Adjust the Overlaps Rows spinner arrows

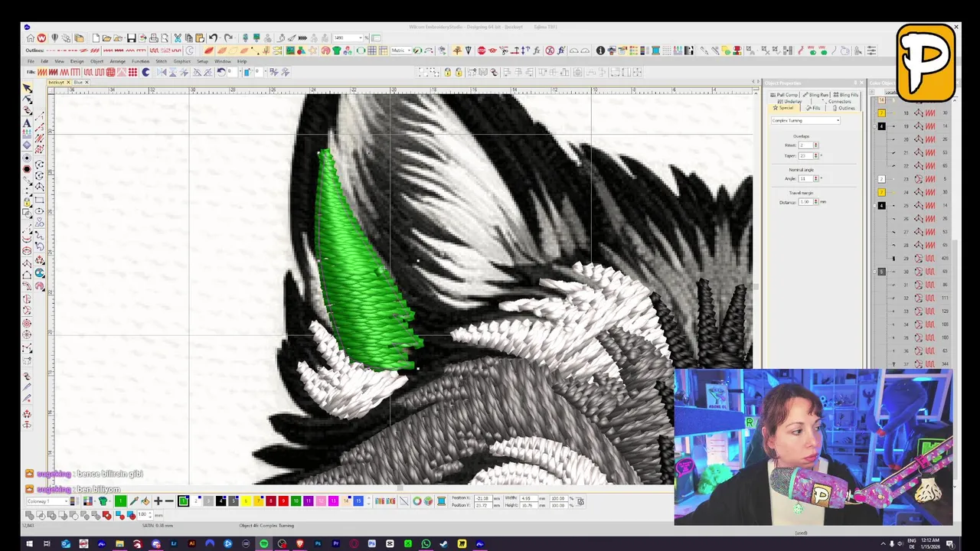coord(815,145)
